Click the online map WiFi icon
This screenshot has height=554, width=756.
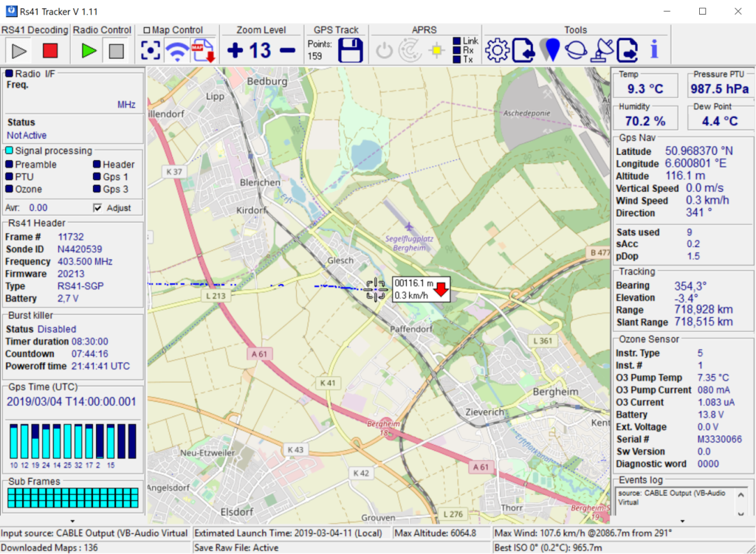pos(176,51)
